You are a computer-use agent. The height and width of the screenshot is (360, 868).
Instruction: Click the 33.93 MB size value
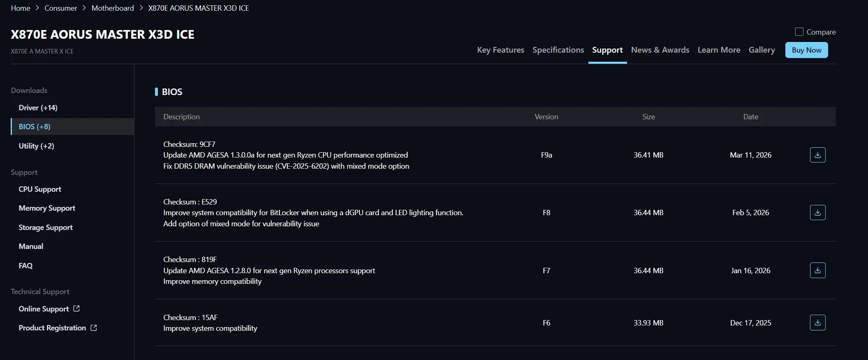648,323
